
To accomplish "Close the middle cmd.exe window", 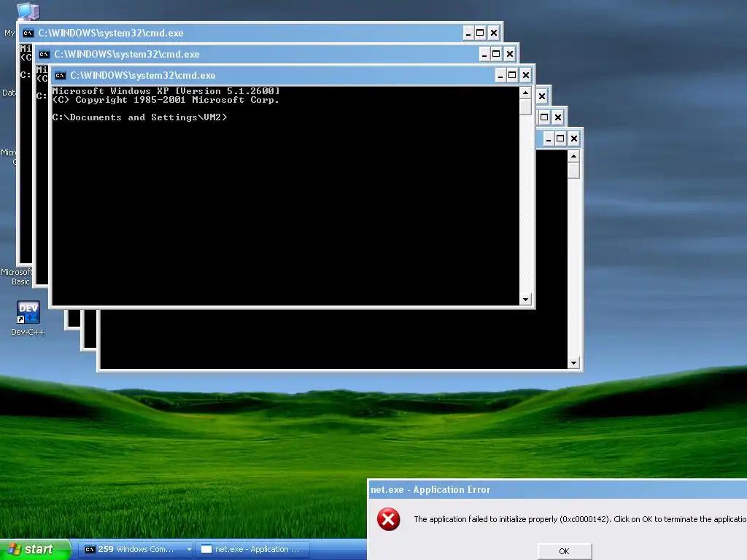I will (510, 54).
